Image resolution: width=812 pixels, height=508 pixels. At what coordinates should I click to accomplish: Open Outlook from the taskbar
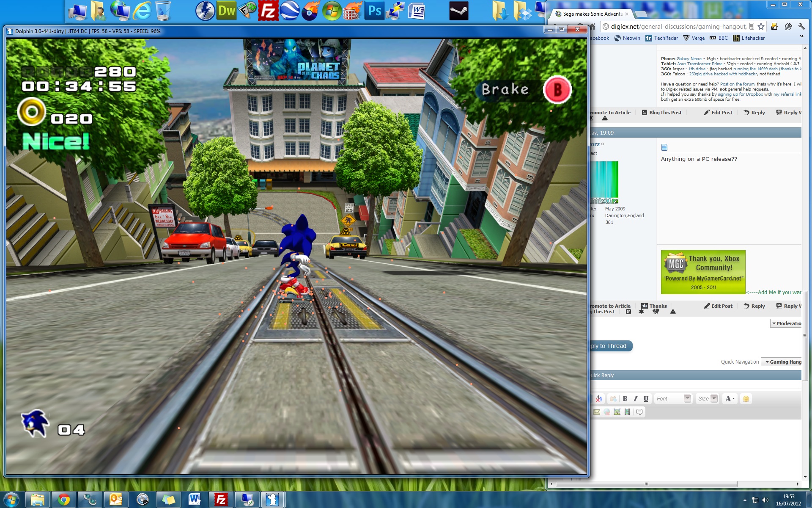click(x=116, y=500)
